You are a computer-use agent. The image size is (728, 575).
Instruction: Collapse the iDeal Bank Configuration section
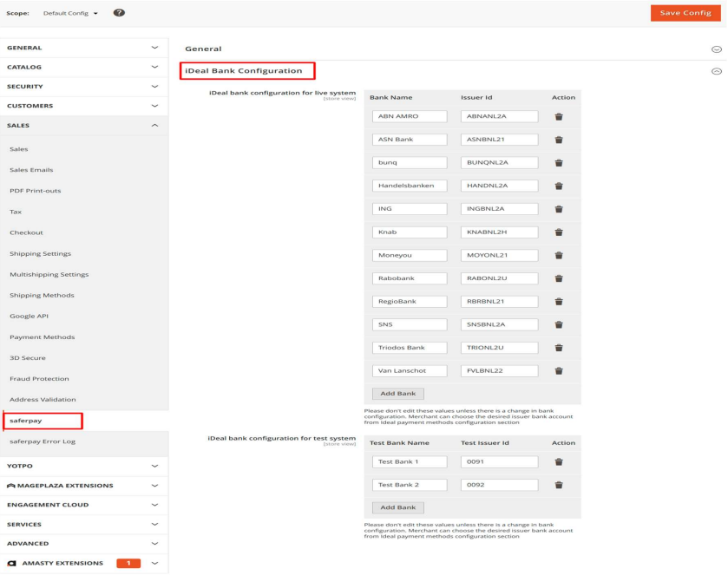[x=716, y=70]
